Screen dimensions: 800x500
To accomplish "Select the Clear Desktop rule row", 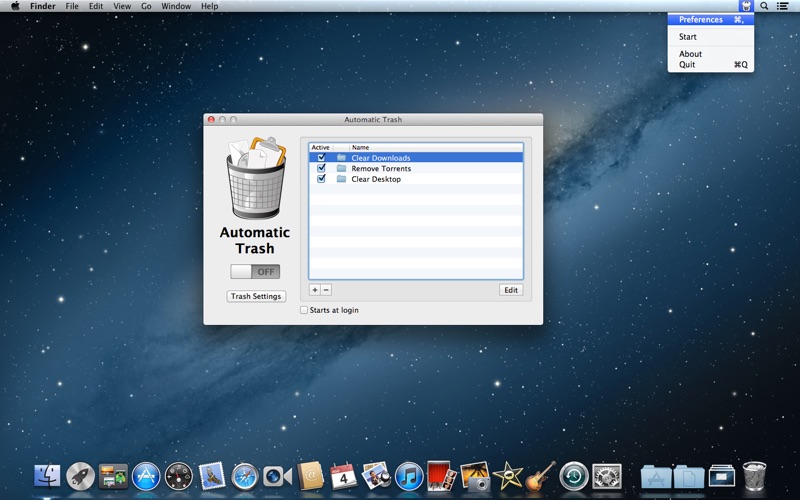I will [416, 179].
